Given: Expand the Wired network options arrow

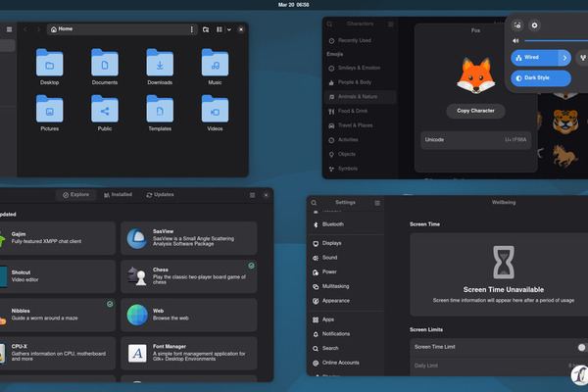Looking at the screenshot, I should pyautogui.click(x=565, y=58).
